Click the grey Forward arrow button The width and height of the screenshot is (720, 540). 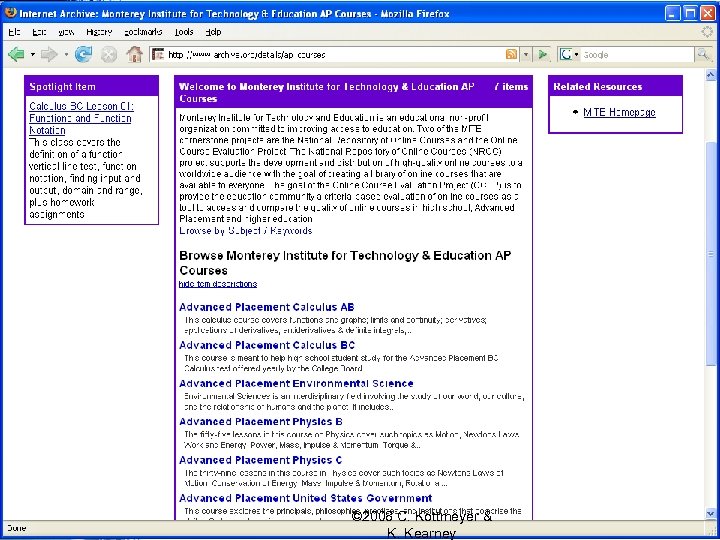click(49, 55)
